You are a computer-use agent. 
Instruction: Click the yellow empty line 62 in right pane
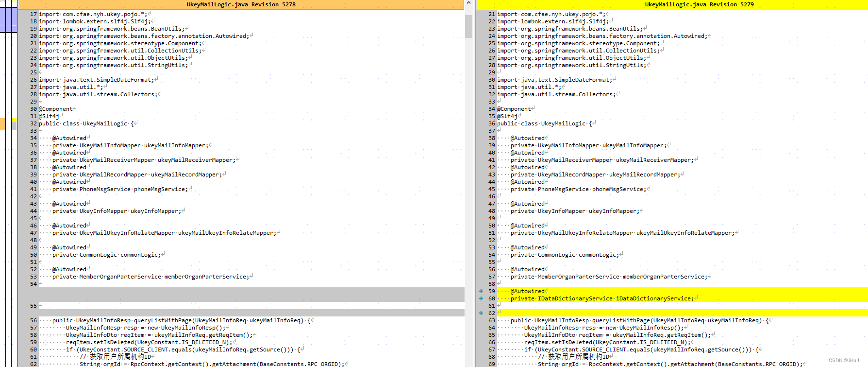[682, 313]
